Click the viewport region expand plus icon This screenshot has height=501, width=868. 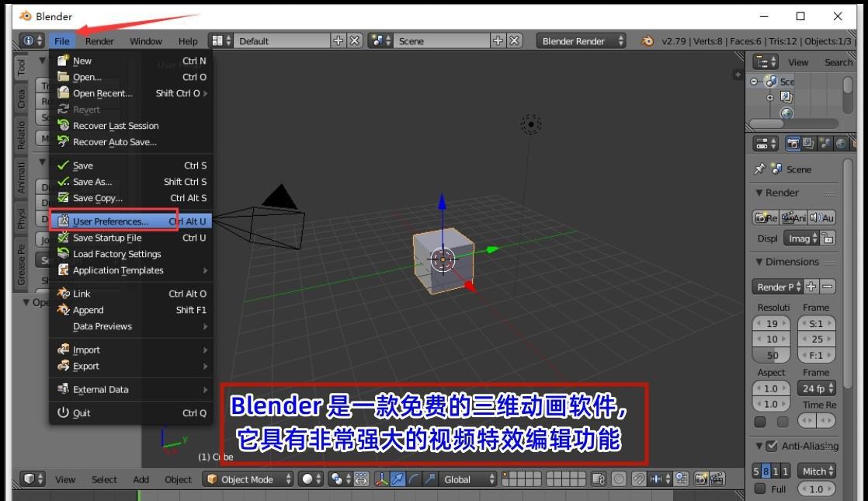[738, 75]
